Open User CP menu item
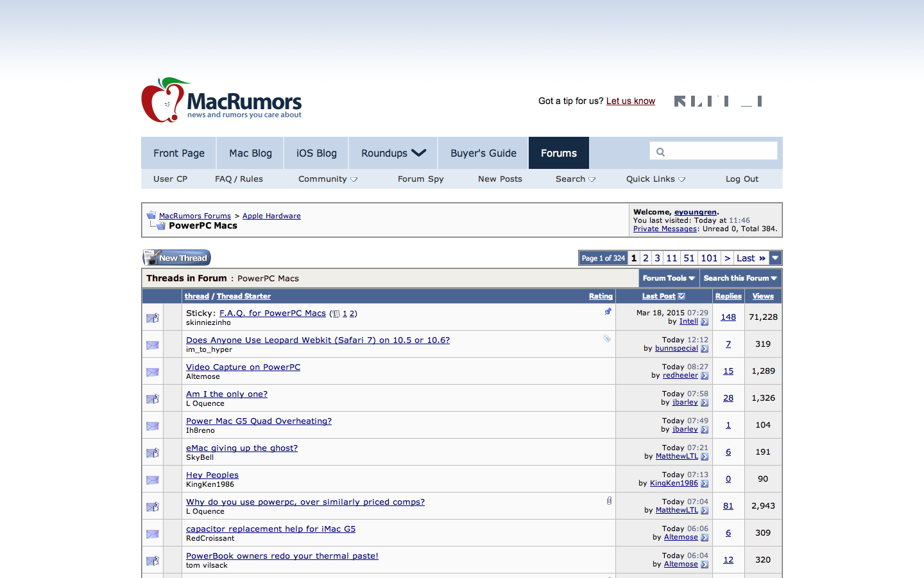 click(x=171, y=179)
